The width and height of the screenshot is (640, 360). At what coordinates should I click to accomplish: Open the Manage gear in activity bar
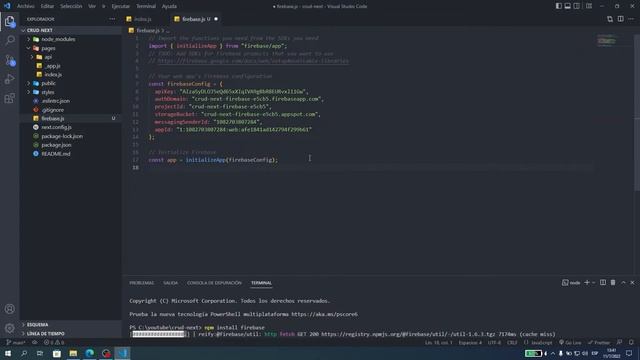10,328
